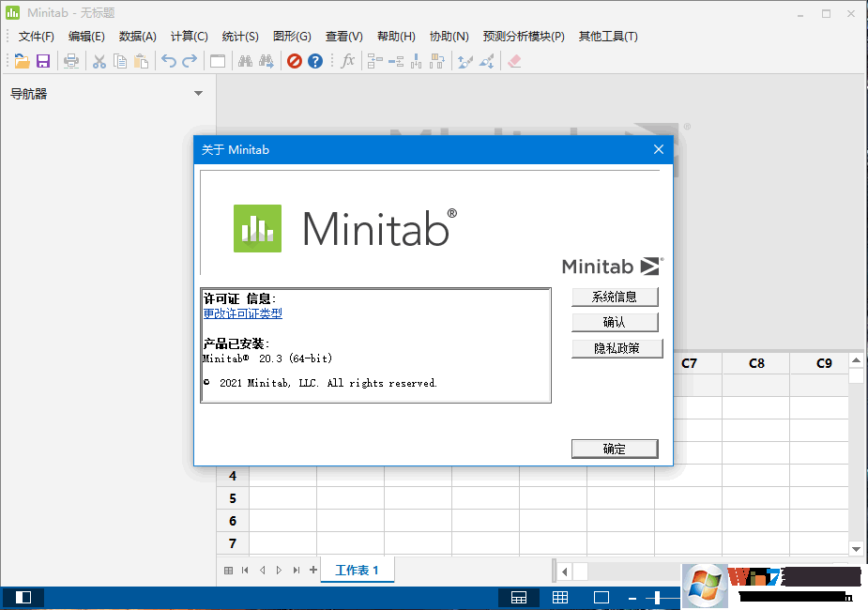The width and height of the screenshot is (868, 610).
Task: Click the Undo arrow icon
Action: point(169,61)
